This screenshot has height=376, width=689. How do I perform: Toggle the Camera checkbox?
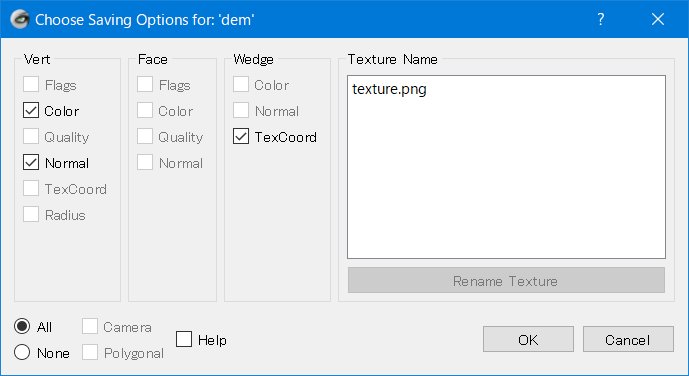coord(90,326)
